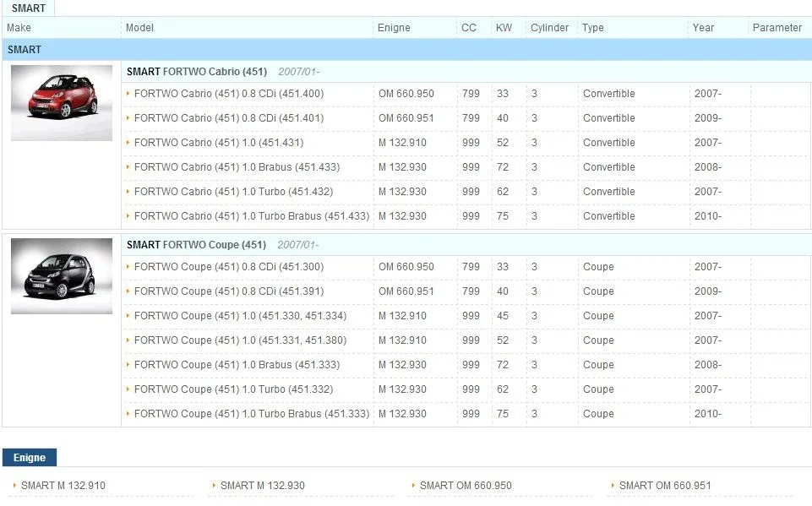
Task: Open the SMART tab at top
Action: (x=29, y=8)
